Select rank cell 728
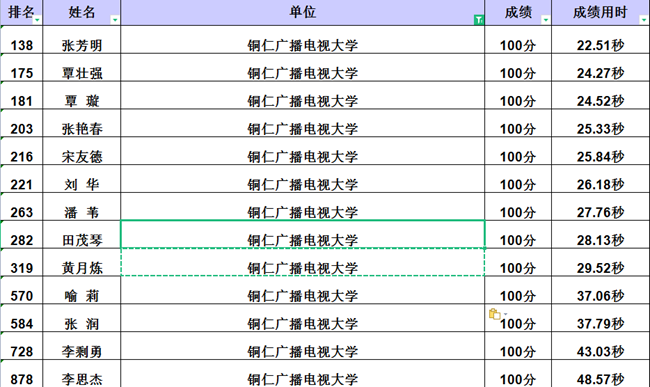Screen dimensions: 650x387 tap(22, 346)
